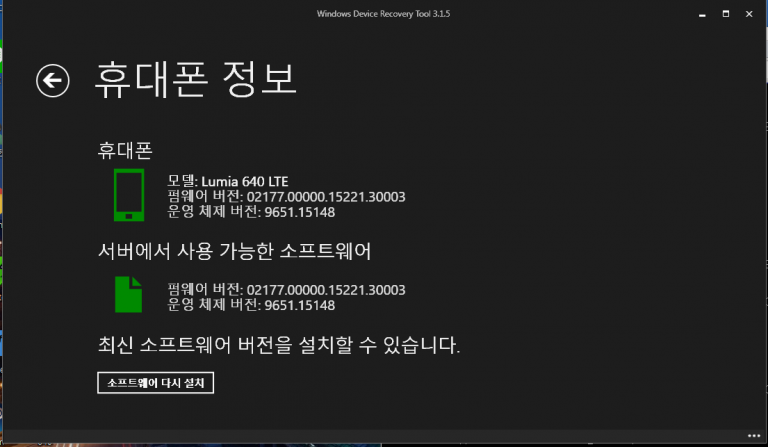Click the green software file icon

click(128, 294)
